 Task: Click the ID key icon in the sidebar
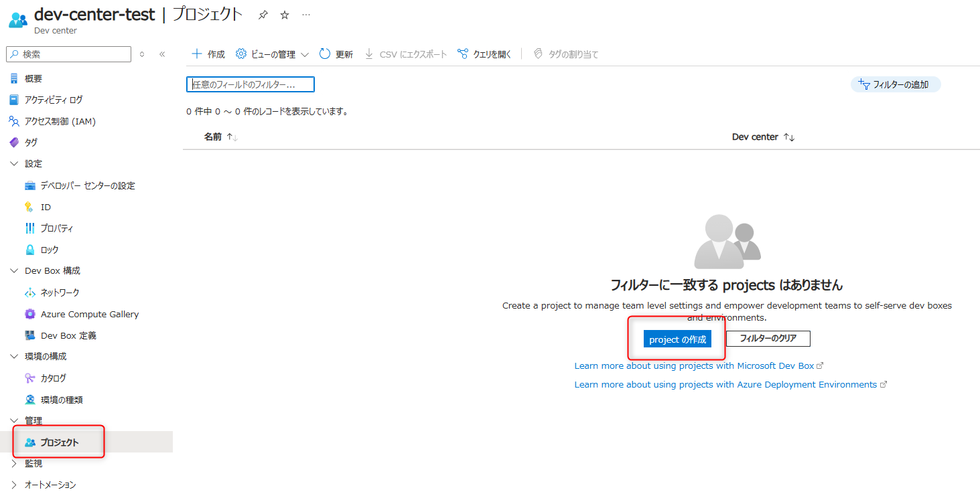click(x=29, y=207)
